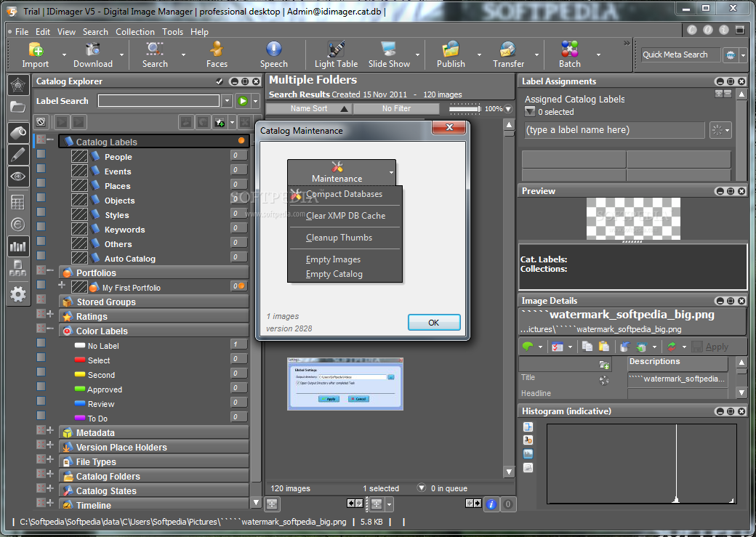Choose Empty Catalog menu entry
This screenshot has width=756, height=537.
point(345,274)
